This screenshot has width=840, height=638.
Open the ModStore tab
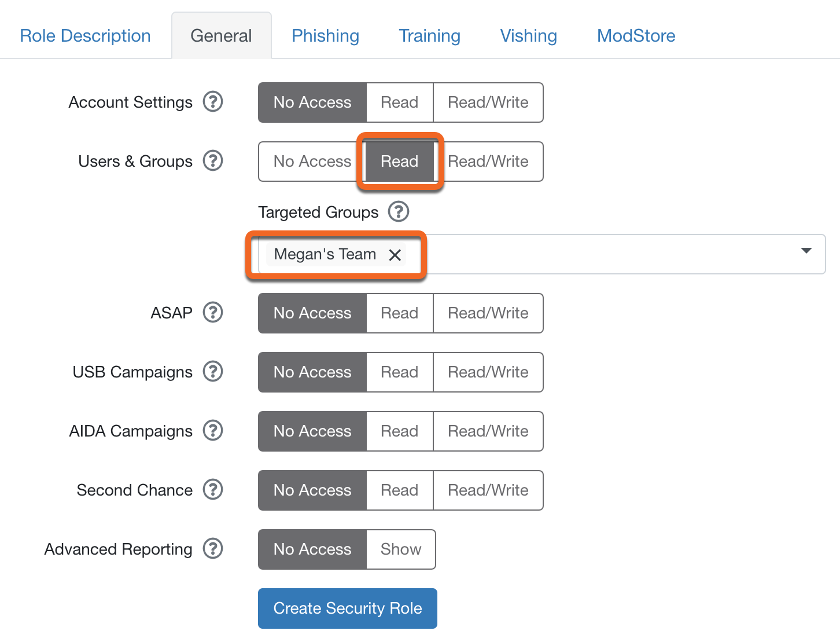tap(636, 36)
